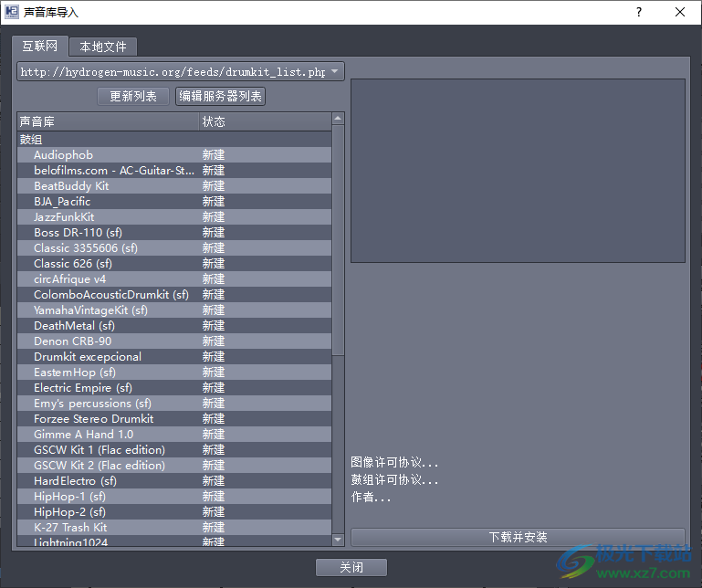The height and width of the screenshot is (588, 702).
Task: Open the server URL dropdown arrow
Action: (x=335, y=71)
